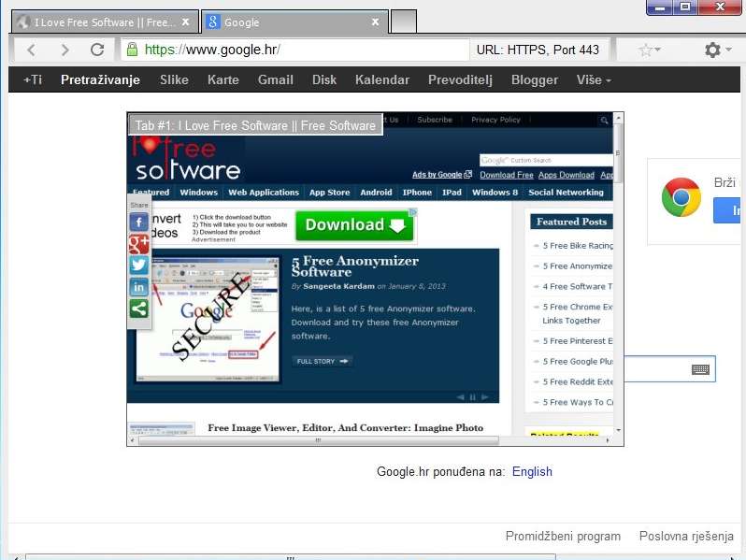746x560 pixels.
Task: Switch Google to English
Action: (532, 471)
